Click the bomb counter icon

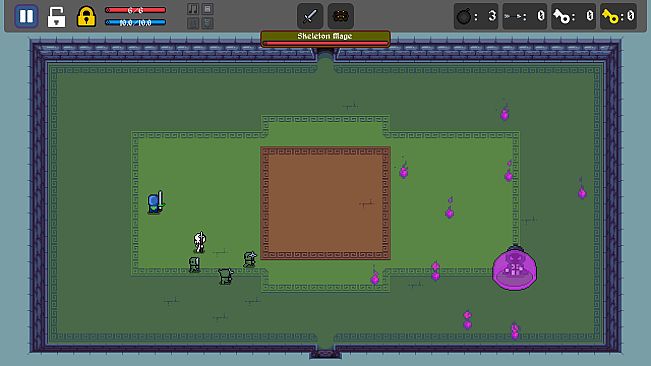pyautogui.click(x=464, y=17)
